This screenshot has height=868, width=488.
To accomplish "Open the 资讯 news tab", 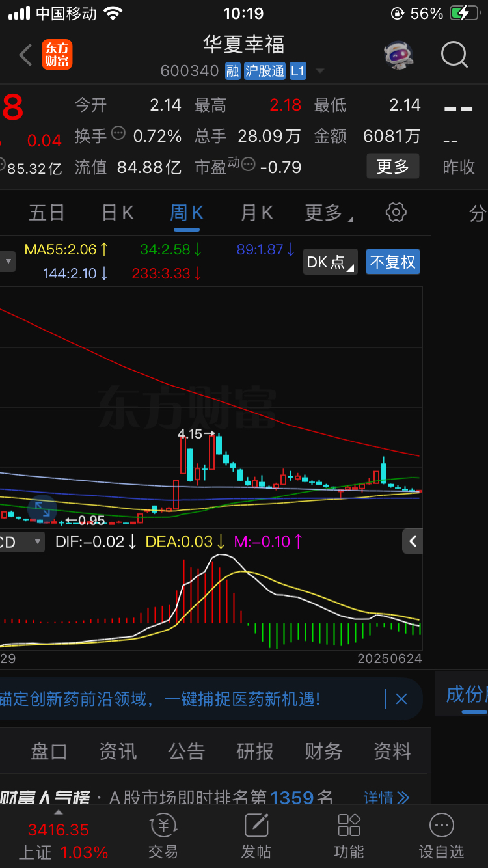I will click(x=118, y=752).
